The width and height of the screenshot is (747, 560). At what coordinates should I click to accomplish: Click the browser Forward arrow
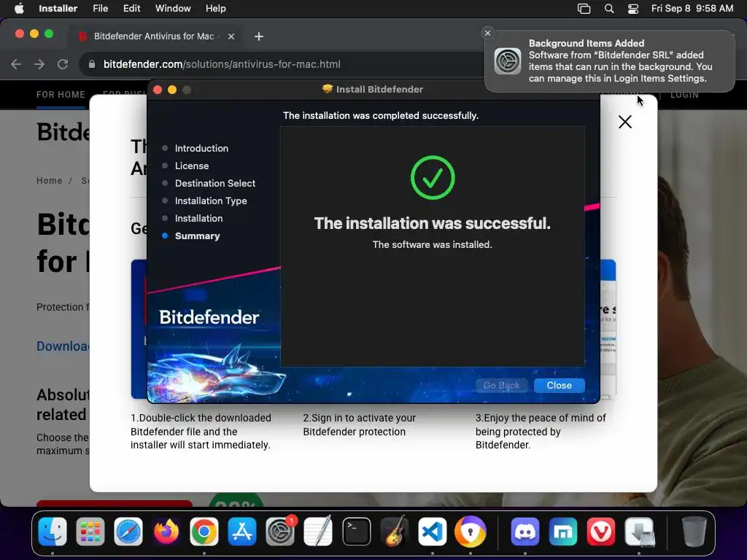tap(39, 64)
